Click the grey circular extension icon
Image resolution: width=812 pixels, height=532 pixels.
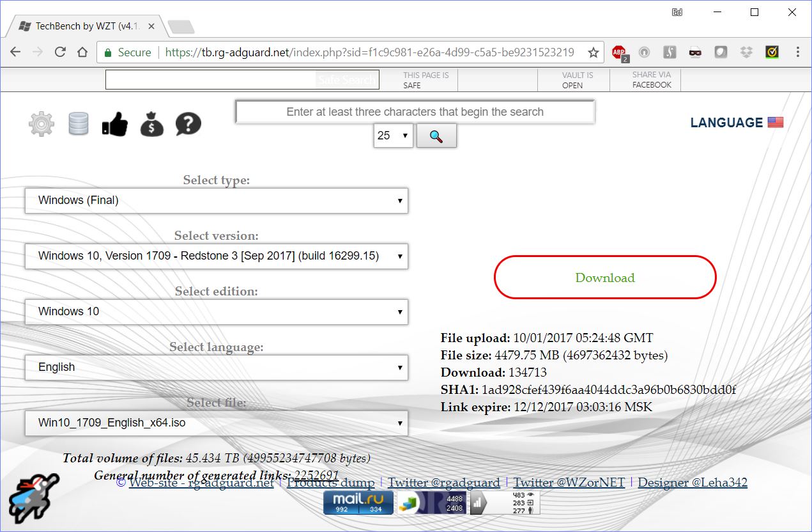coord(645,52)
